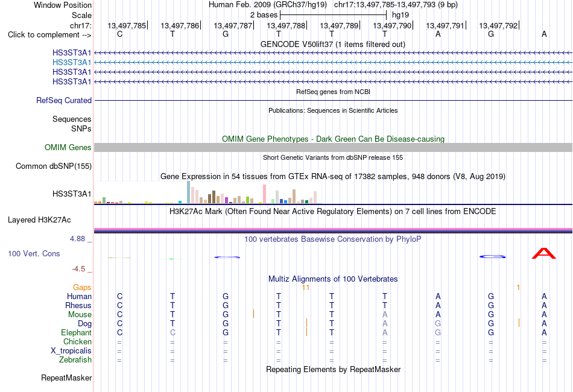Viewport: 573px width, 392px height.
Task: Click the light blue HS3ST3A1 transcript label
Action: (72, 63)
